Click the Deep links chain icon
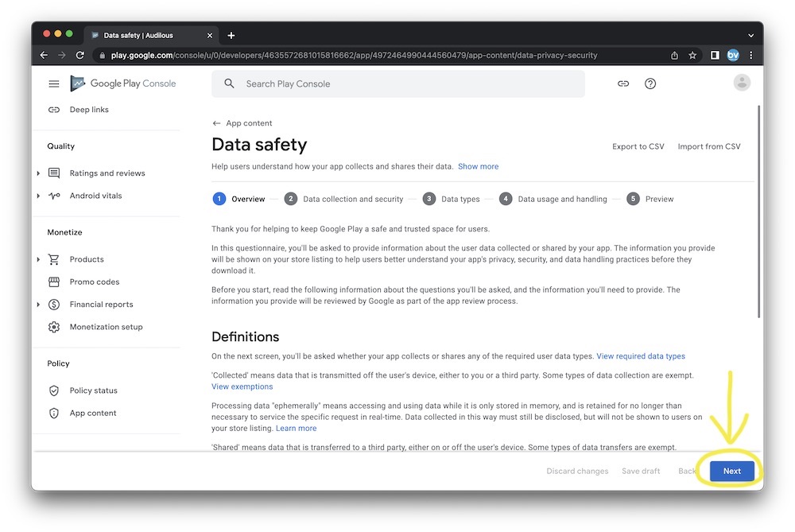Image resolution: width=795 pixels, height=532 pixels. (54, 110)
